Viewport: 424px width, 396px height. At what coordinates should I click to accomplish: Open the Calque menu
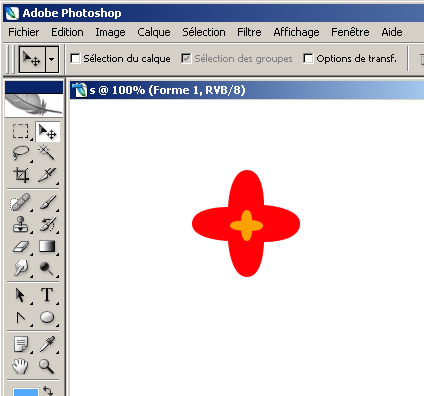(154, 32)
